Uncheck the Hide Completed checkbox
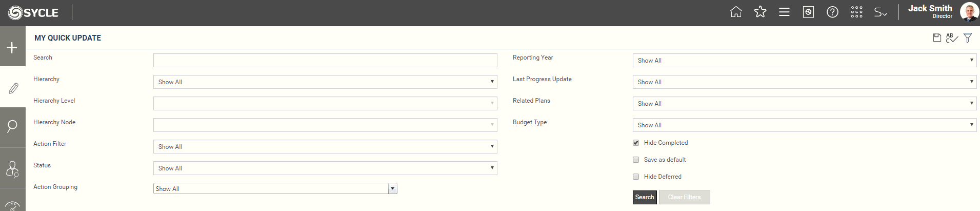Screen dimensions: 980x211 636,143
